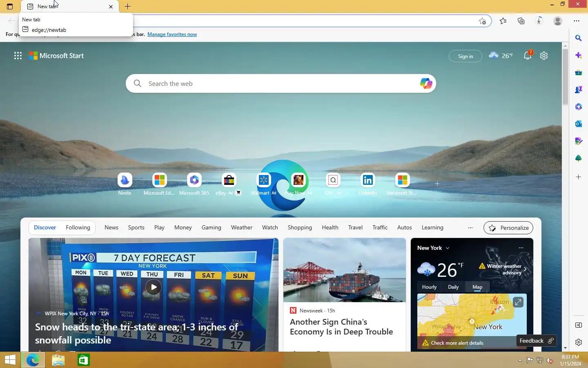Open the Money feed category

click(183, 227)
